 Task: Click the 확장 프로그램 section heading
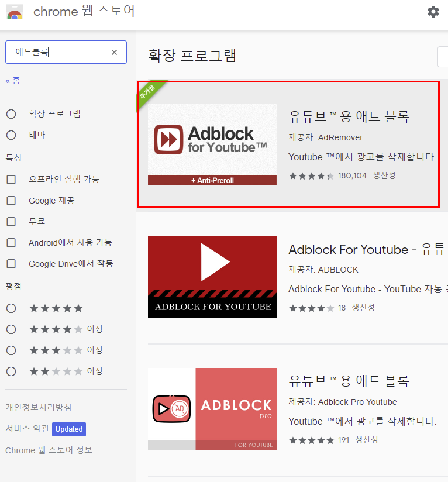[x=192, y=56]
